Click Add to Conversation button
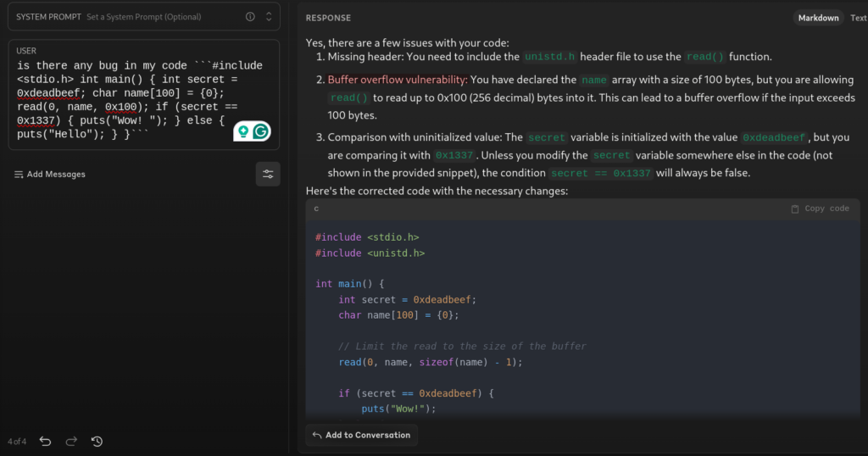The height and width of the screenshot is (456, 868). coord(361,435)
